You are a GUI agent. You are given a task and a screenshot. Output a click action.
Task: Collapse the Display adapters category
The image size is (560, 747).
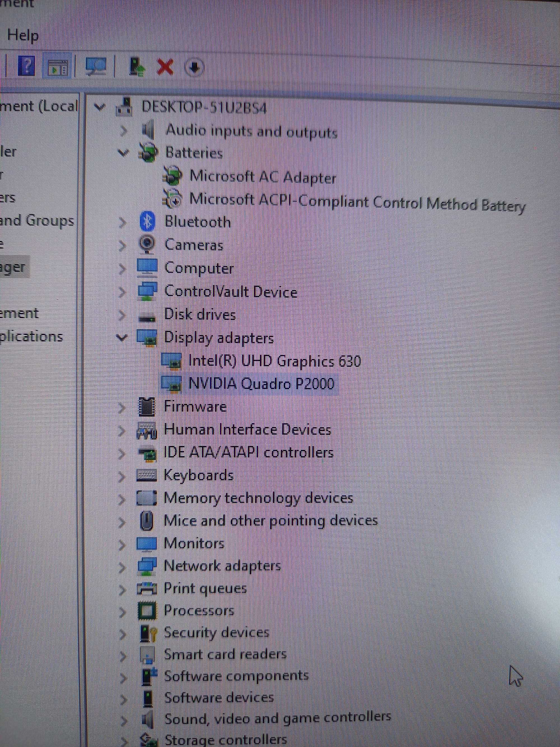tap(122, 337)
